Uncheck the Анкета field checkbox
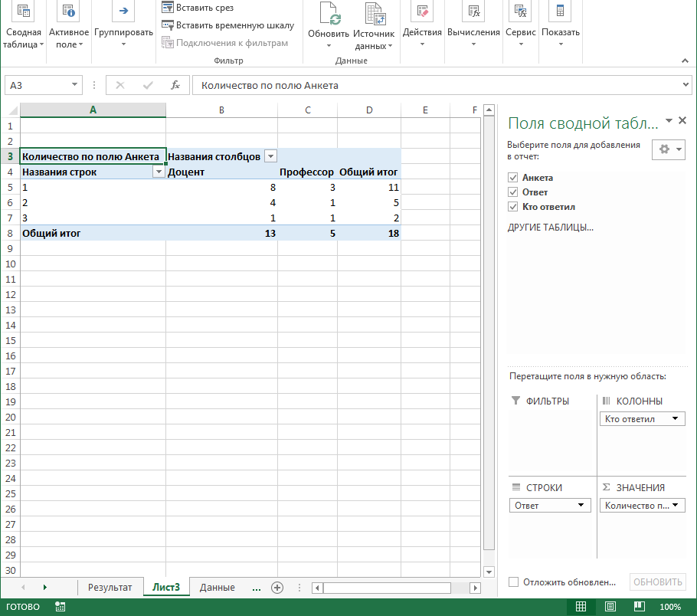This screenshot has height=616, width=697. point(513,178)
